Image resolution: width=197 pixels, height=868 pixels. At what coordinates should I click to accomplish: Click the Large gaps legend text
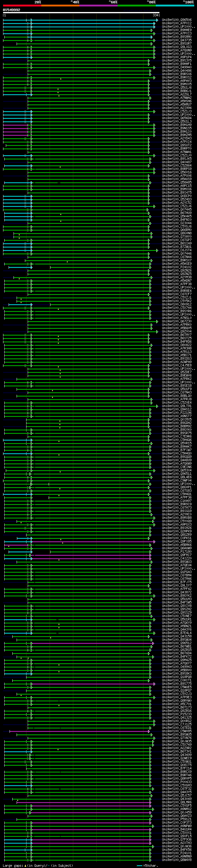pos(38,866)
